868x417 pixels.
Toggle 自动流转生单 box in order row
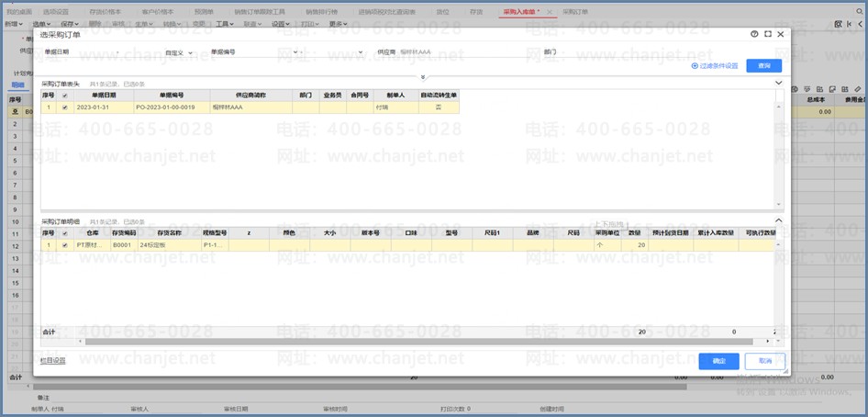pyautogui.click(x=439, y=107)
